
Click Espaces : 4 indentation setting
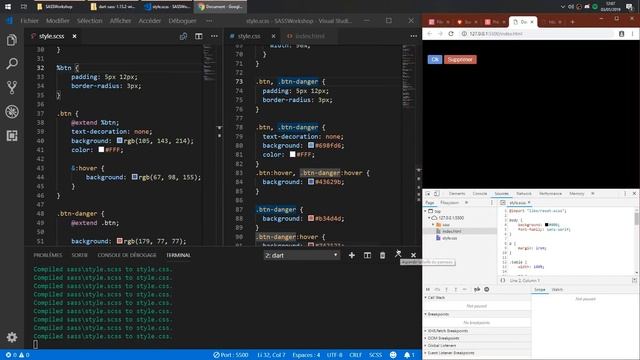tap(306, 355)
